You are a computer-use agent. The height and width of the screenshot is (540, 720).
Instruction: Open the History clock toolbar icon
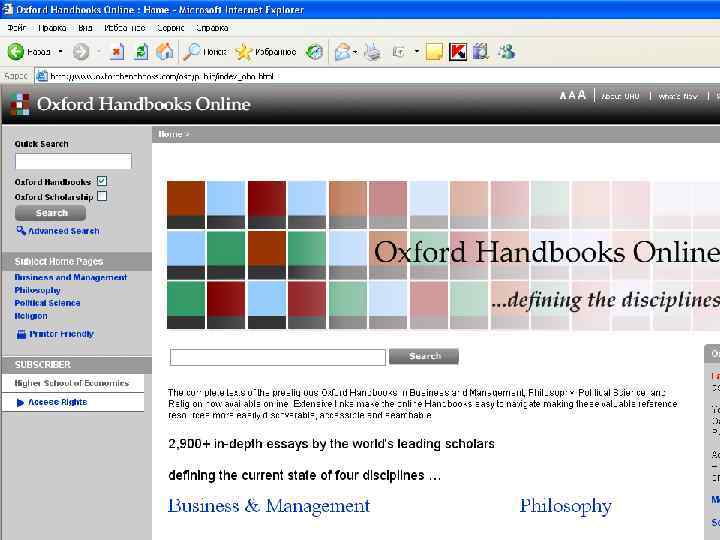[x=315, y=52]
